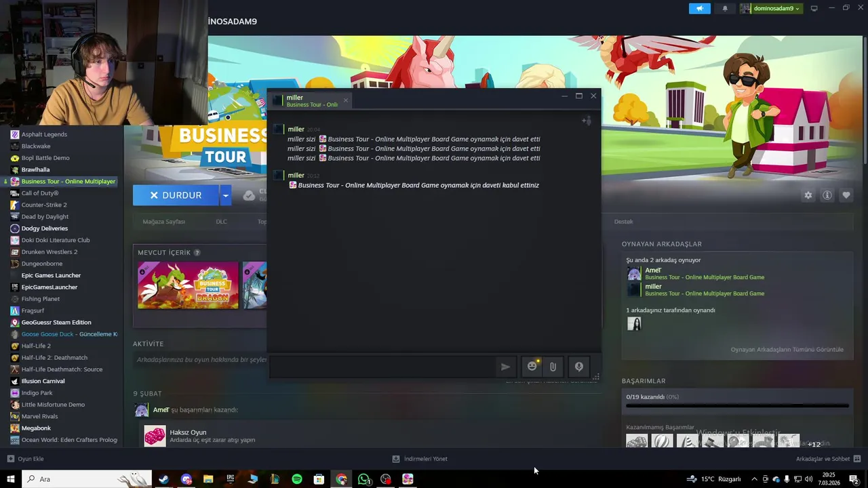
Task: Click Oyun Ekle add game button
Action: pyautogui.click(x=25, y=459)
